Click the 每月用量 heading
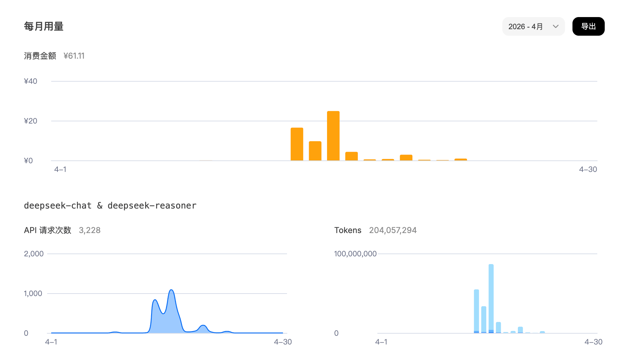This screenshot has width=637, height=364. 44,26
